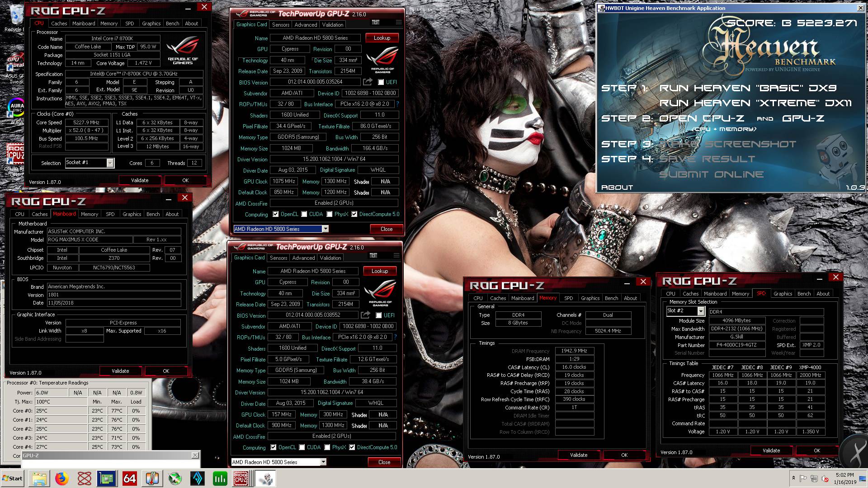Show hidden tray icons chevron

[793, 479]
